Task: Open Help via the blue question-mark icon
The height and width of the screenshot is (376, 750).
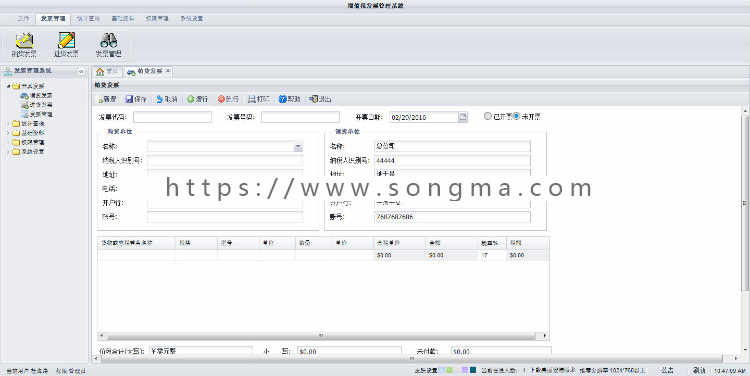Action: 283,99
